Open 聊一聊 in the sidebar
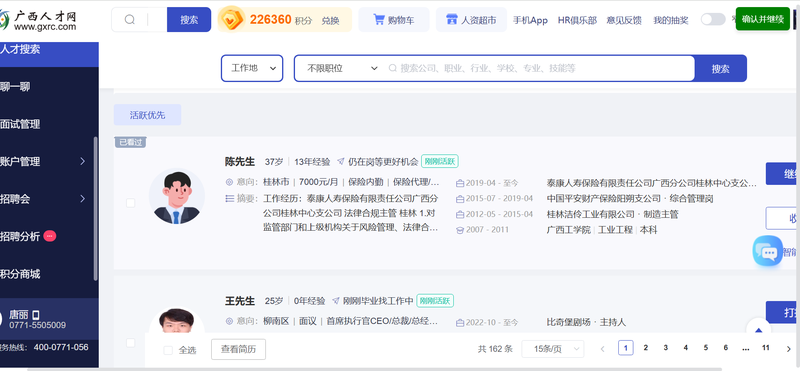This screenshot has width=800, height=371. point(15,87)
